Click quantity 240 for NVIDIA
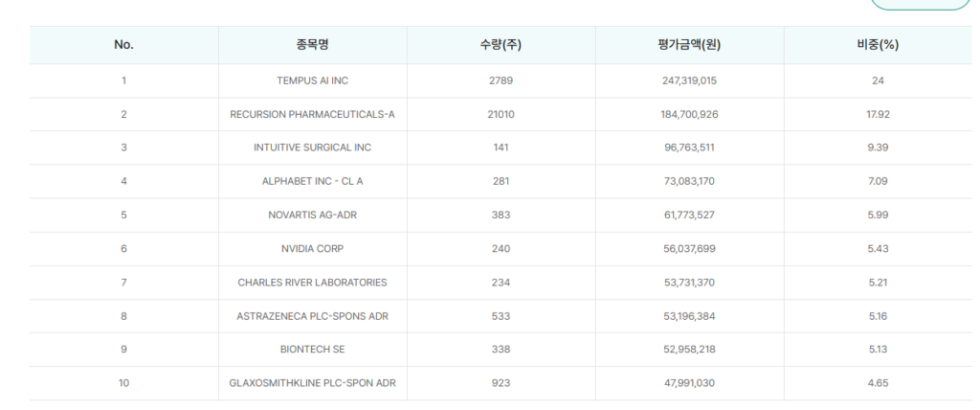980x410 pixels. (501, 249)
